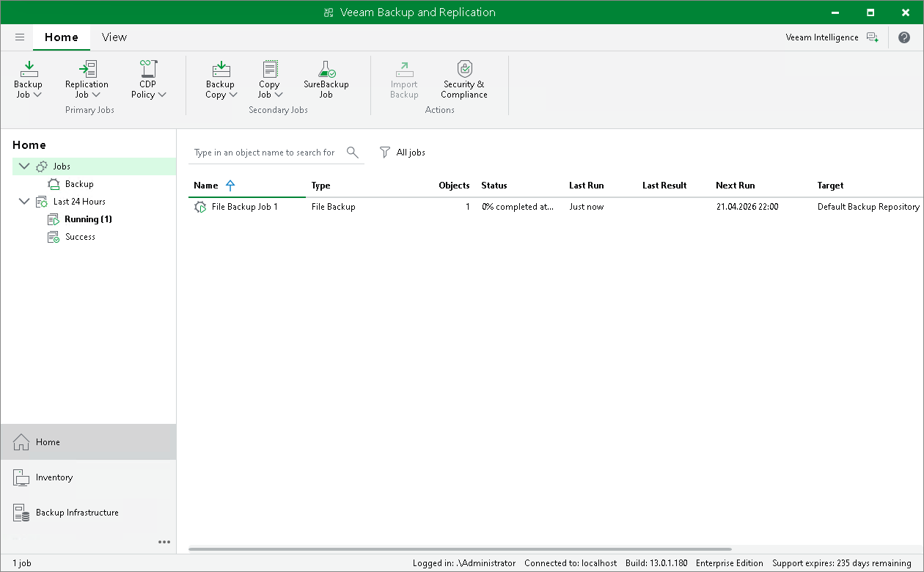Sort by the Target column header
The image size is (924, 572).
(831, 186)
